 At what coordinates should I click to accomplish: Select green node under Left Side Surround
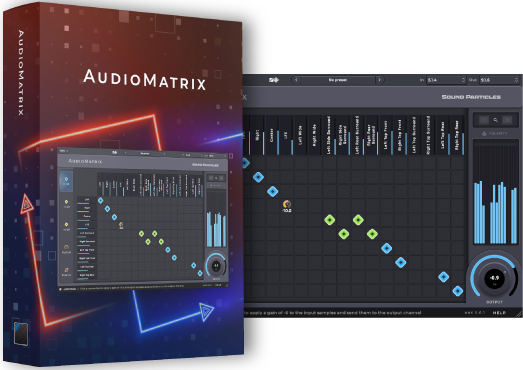[330, 220]
